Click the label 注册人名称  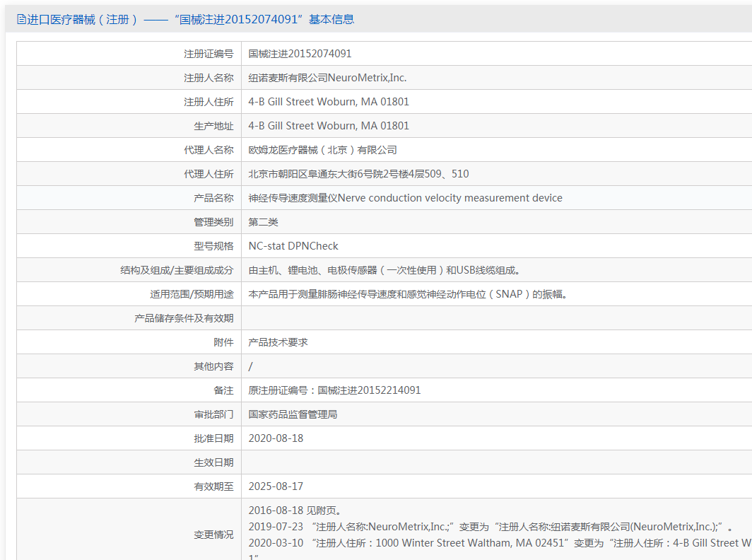point(208,78)
